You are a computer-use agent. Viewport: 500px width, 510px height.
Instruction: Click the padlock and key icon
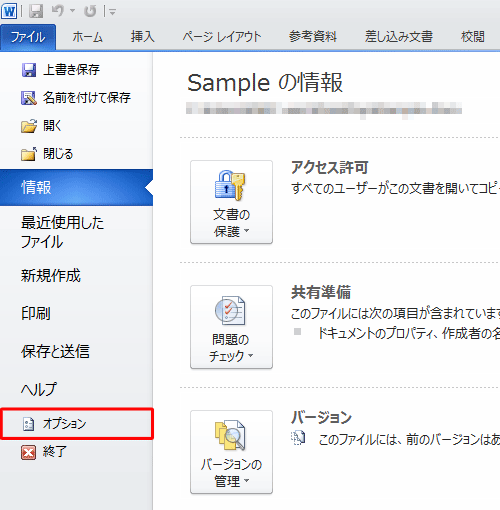click(x=230, y=186)
